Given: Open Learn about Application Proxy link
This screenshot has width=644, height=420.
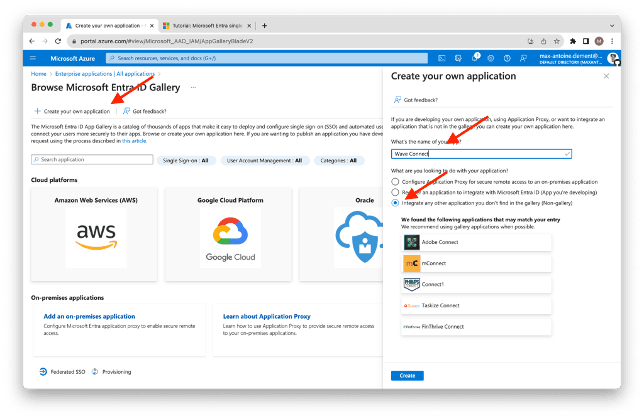Looking at the screenshot, I should [x=267, y=316].
